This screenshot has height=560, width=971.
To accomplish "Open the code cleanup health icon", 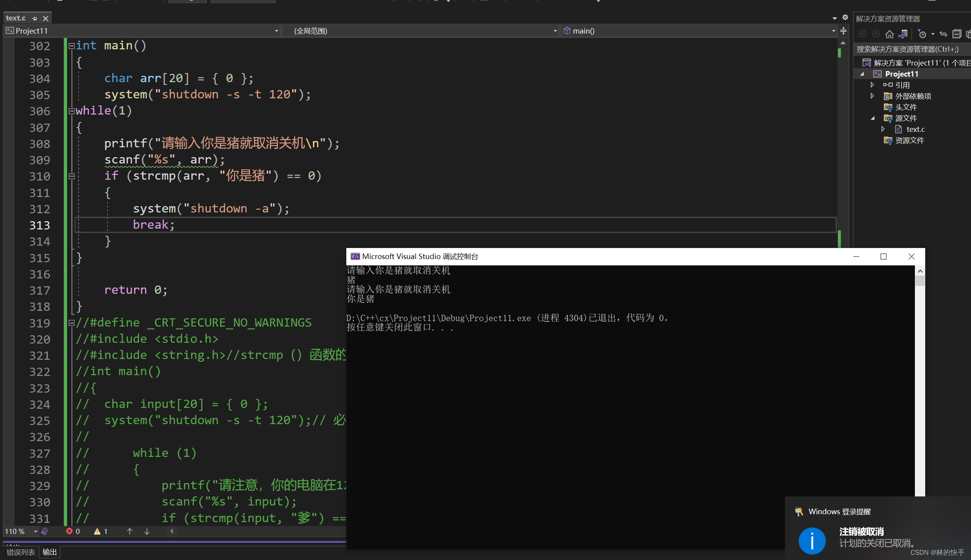I will (45, 532).
